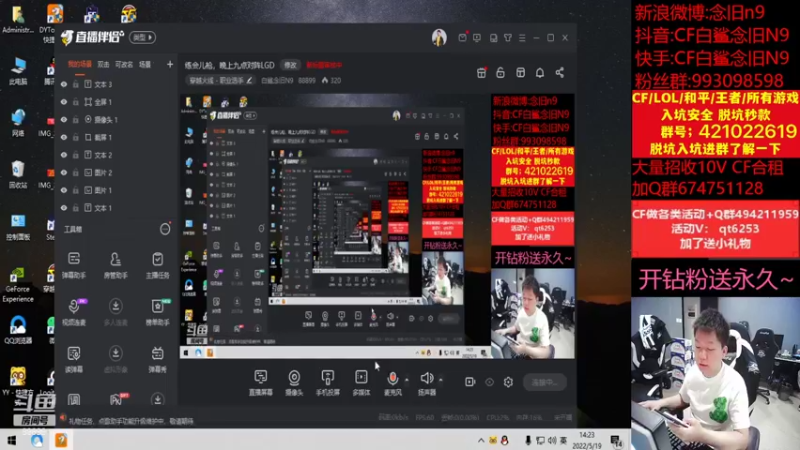
Task: Add a 手机投屏 phone cast source
Action: pyautogui.click(x=328, y=382)
